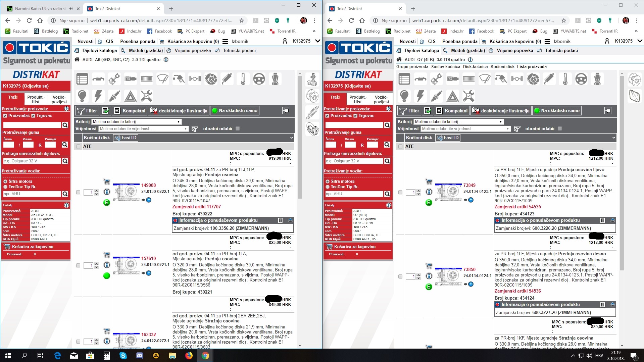644x362 pixels.
Task: Click deaktiviranje ilustracija in left window
Action: tap(179, 111)
